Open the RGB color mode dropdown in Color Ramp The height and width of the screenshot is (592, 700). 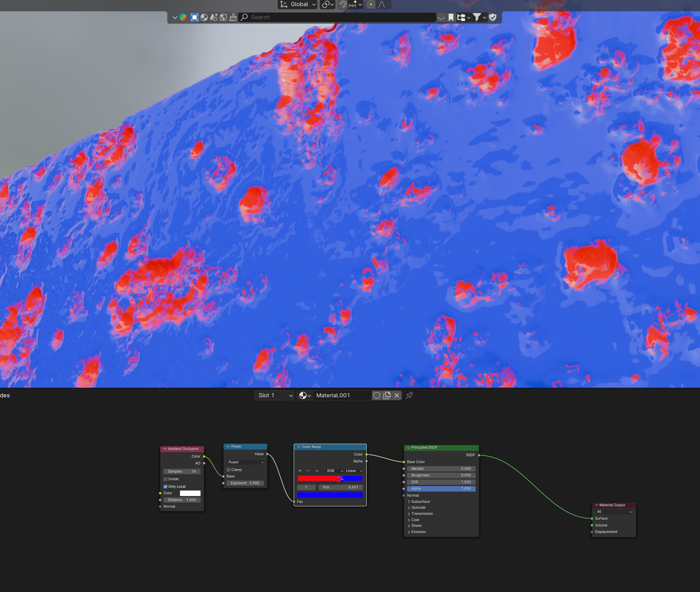click(334, 471)
